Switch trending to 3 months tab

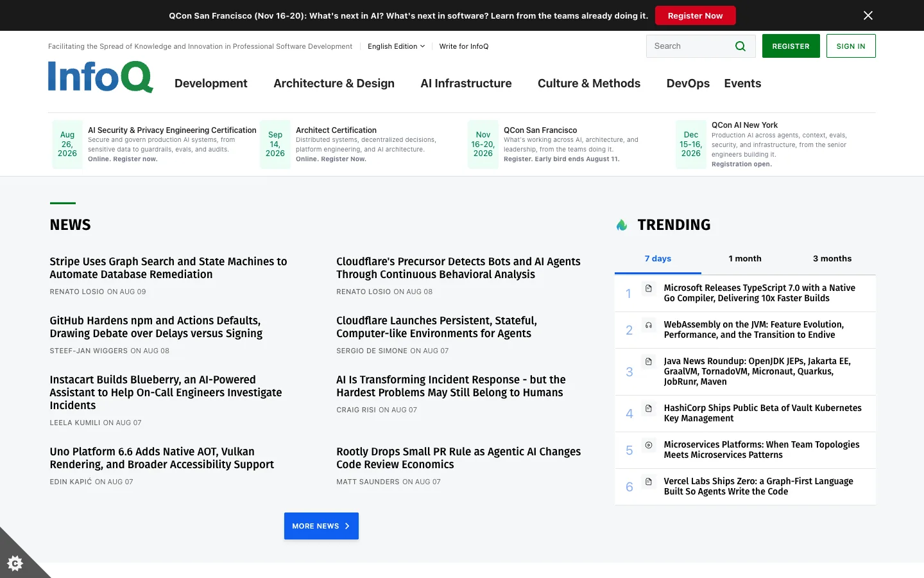[x=832, y=259]
